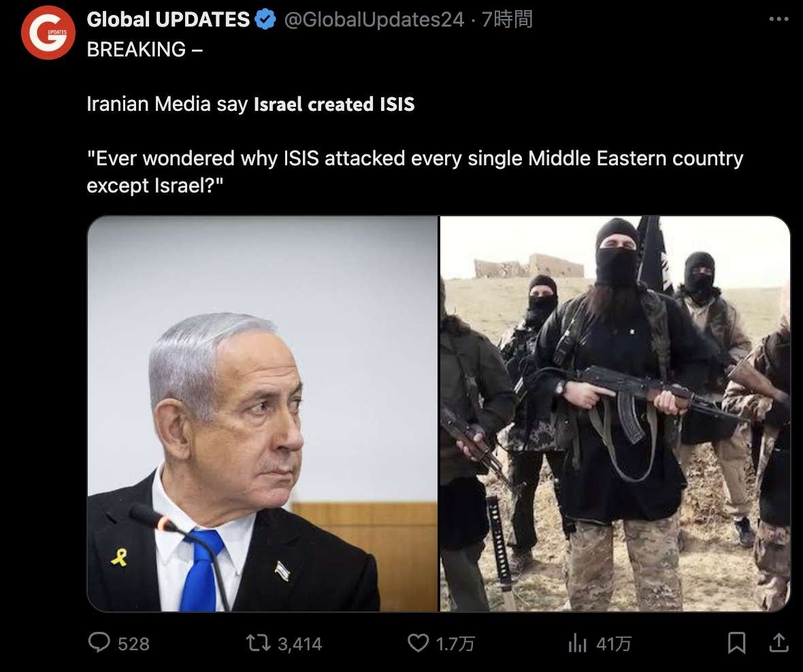
Task: Like the post with heart icon
Action: (x=418, y=642)
